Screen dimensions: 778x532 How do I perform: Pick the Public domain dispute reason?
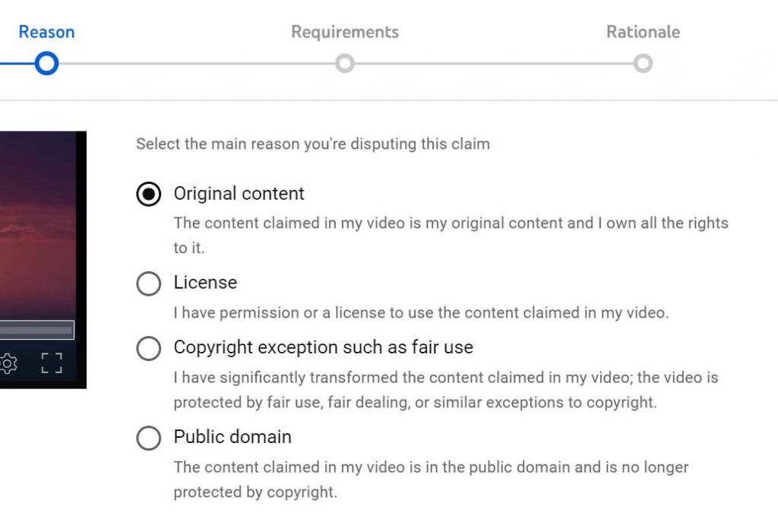point(148,438)
